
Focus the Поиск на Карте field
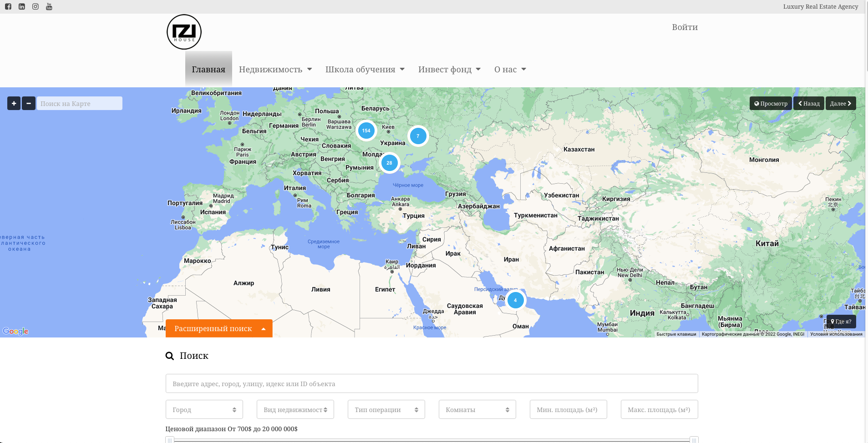coord(80,103)
